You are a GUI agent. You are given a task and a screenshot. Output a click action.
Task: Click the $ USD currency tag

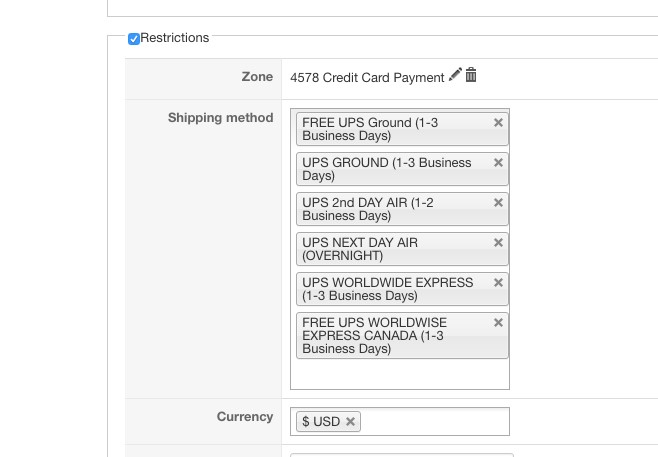(321, 422)
